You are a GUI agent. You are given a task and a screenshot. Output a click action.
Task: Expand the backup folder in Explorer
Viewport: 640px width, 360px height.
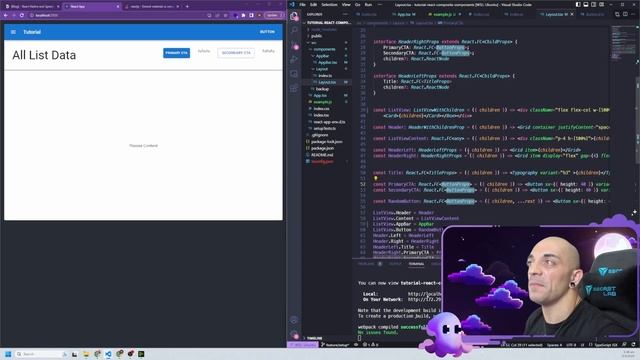click(x=322, y=89)
